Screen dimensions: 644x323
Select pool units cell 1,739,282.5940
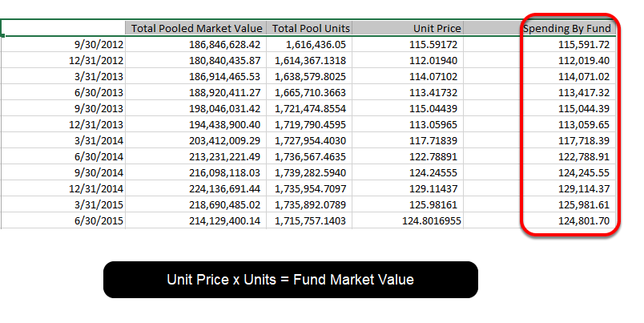point(309,172)
